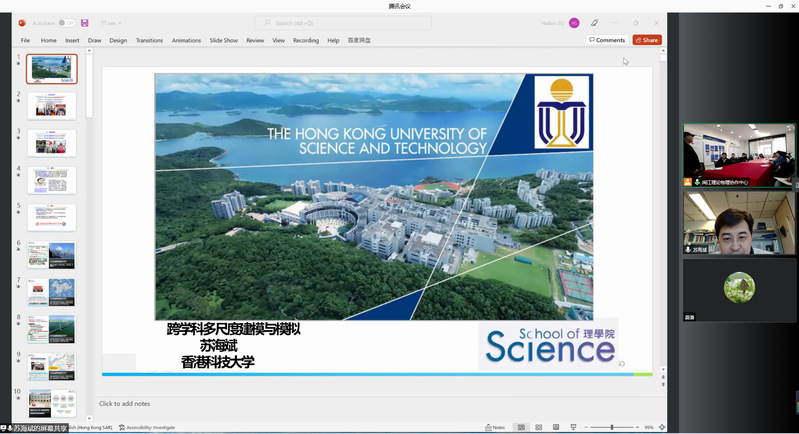
Task: Open the Transitions ribbon tab
Action: (x=149, y=41)
